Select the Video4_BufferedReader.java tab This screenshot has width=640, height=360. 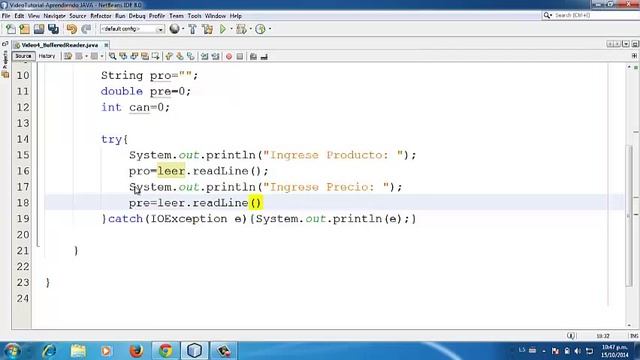click(60, 45)
